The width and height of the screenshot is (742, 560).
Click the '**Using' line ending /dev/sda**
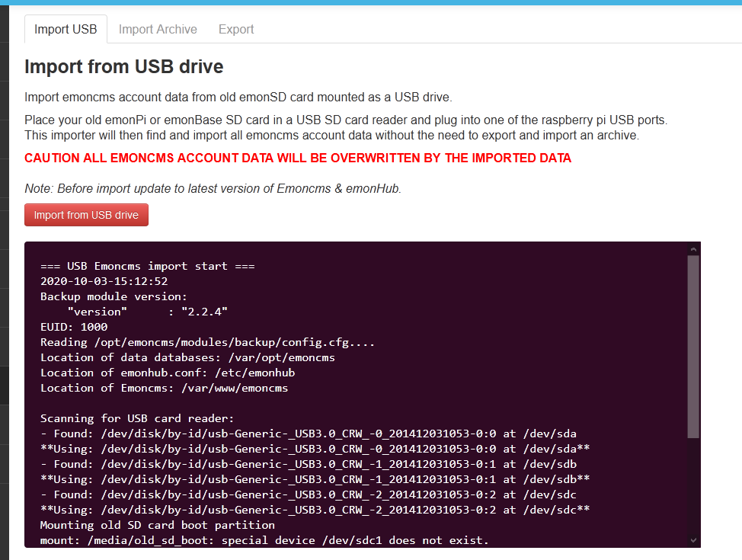pos(315,449)
